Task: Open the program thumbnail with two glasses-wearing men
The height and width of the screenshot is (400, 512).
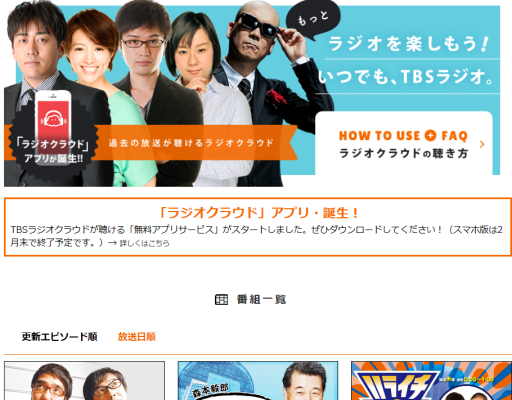Action: pyautogui.click(x=84, y=381)
